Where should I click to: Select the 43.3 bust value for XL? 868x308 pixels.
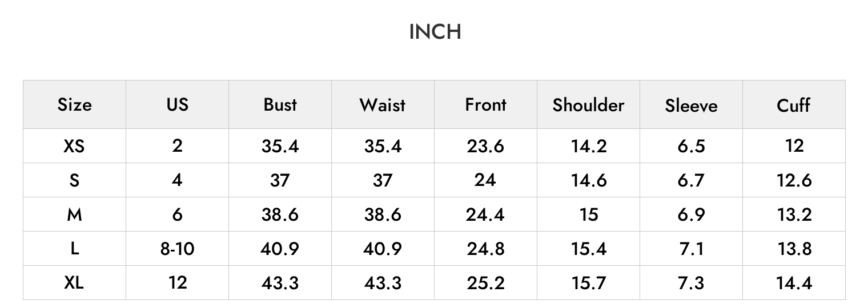[x=280, y=283]
